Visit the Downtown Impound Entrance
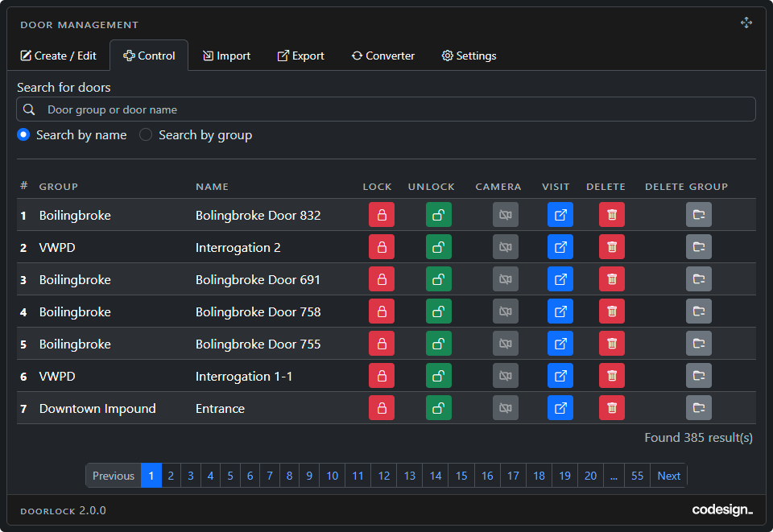773x532 pixels. coord(560,408)
